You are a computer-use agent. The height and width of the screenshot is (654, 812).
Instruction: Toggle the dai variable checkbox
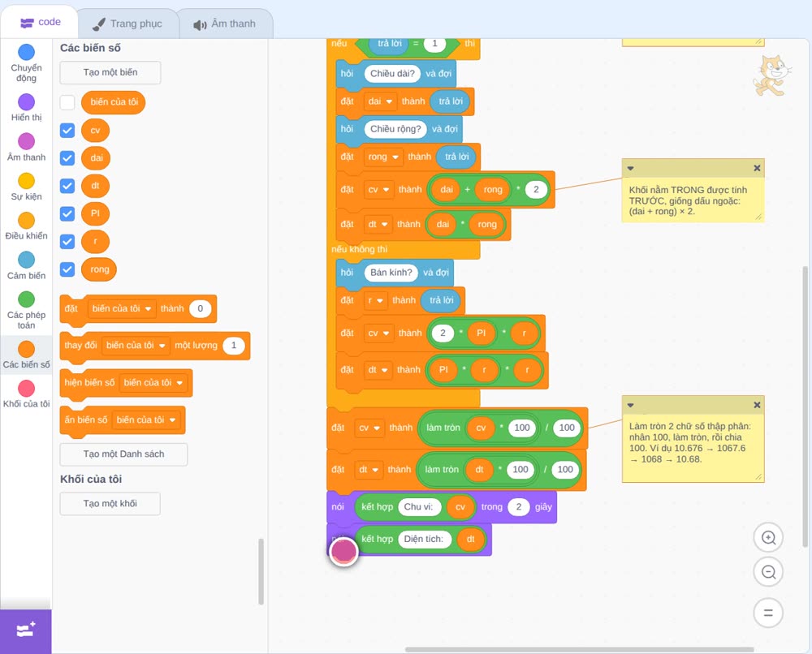[x=67, y=157]
